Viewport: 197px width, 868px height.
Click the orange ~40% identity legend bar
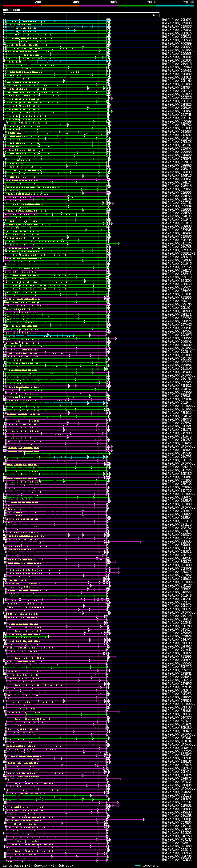(x=61, y=6)
